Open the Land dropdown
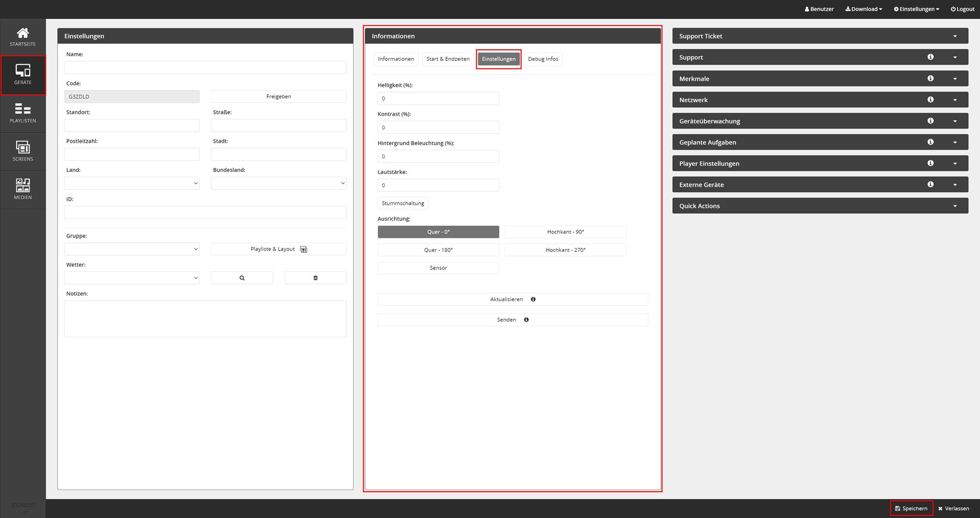Viewport: 980px width, 518px height. click(132, 183)
